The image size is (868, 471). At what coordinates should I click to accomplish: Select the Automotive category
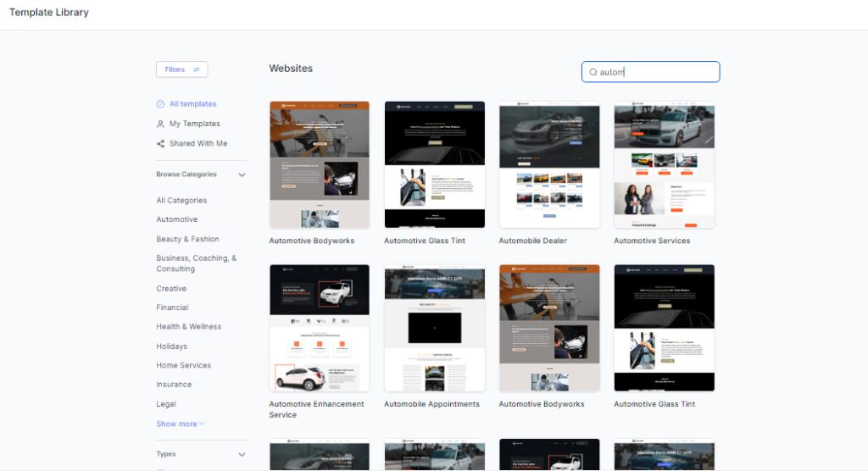pos(176,219)
